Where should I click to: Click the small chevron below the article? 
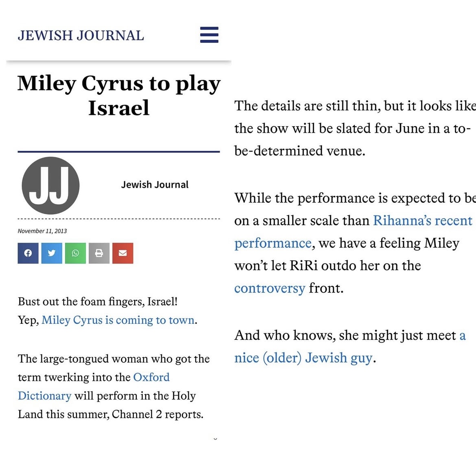[215, 439]
